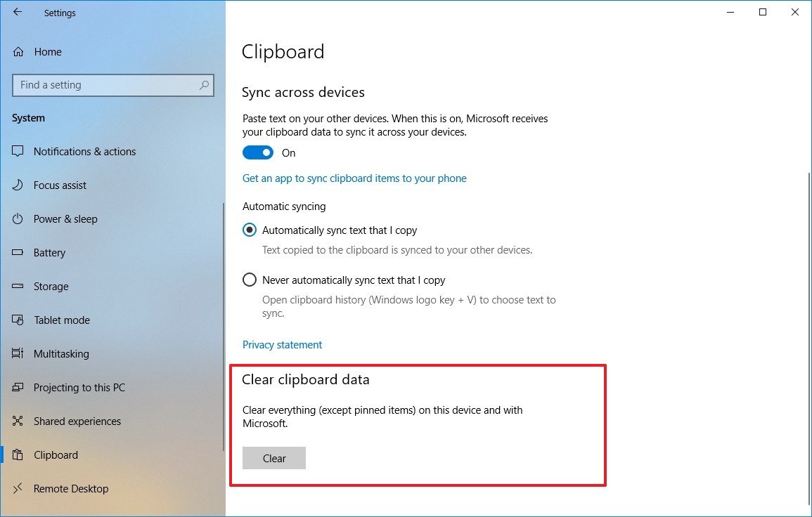Click the Power & sleep icon
Image resolution: width=812 pixels, height=517 pixels.
[x=18, y=218]
